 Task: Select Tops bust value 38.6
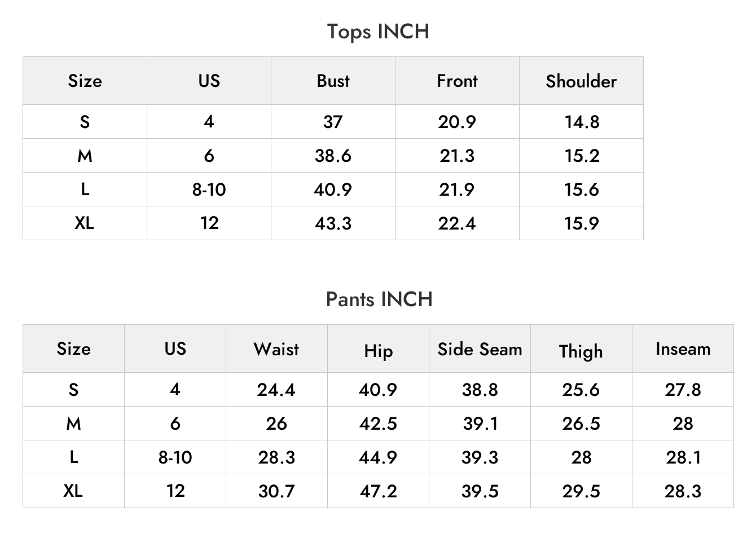click(333, 156)
